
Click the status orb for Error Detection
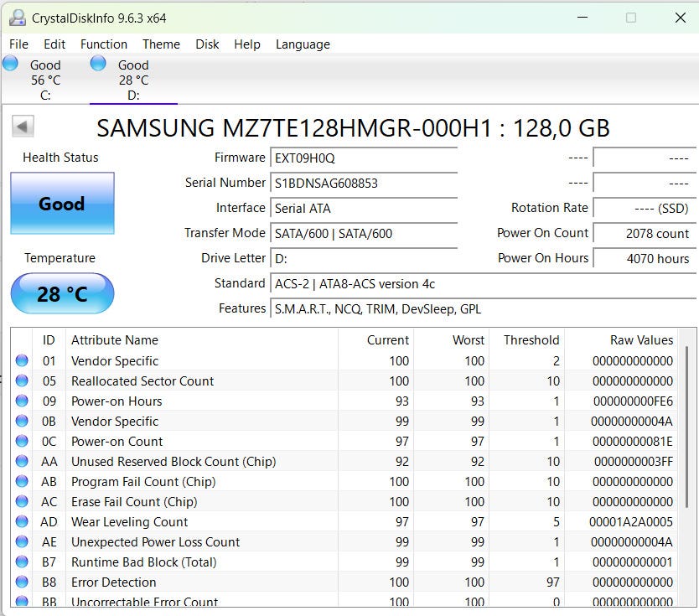(x=22, y=582)
